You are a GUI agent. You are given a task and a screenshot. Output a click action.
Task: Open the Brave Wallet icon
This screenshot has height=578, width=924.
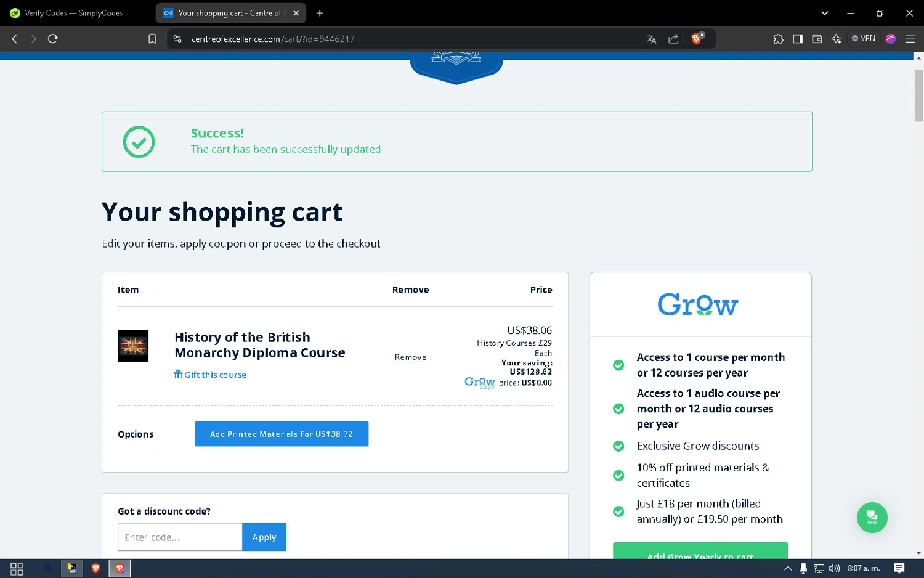[817, 39]
